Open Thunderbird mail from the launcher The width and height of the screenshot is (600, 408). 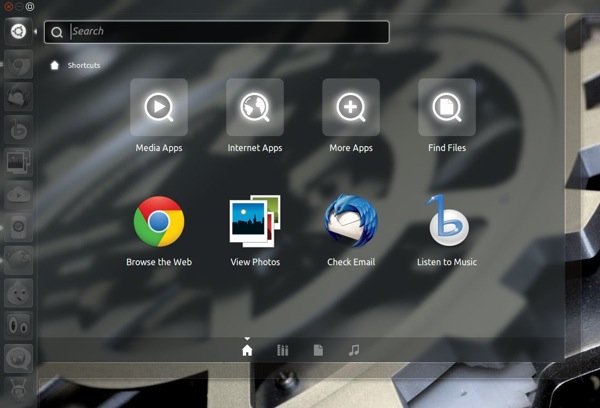pos(18,96)
